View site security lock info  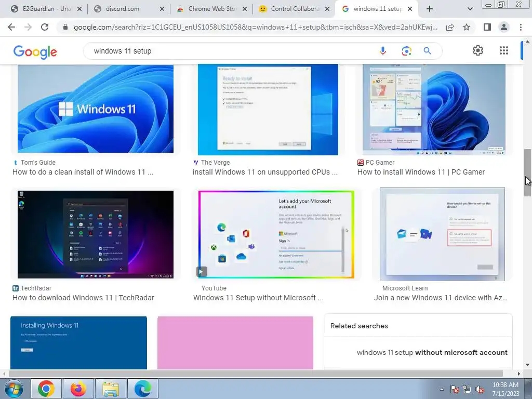pyautogui.click(x=65, y=27)
